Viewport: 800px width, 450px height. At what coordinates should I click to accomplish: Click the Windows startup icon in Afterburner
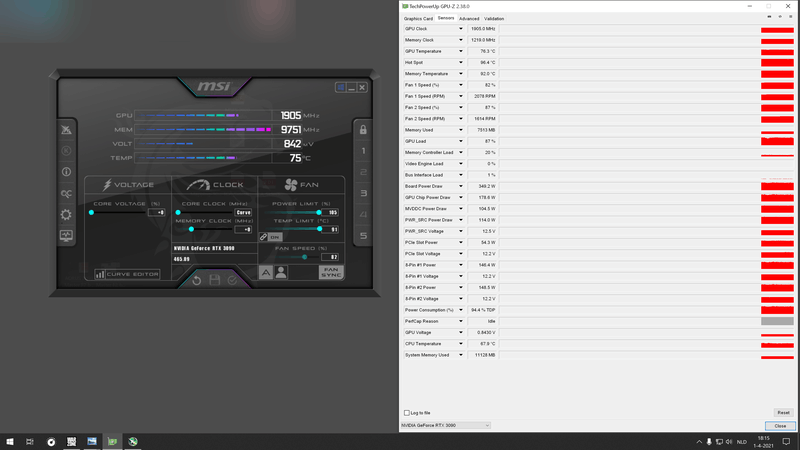click(340, 87)
